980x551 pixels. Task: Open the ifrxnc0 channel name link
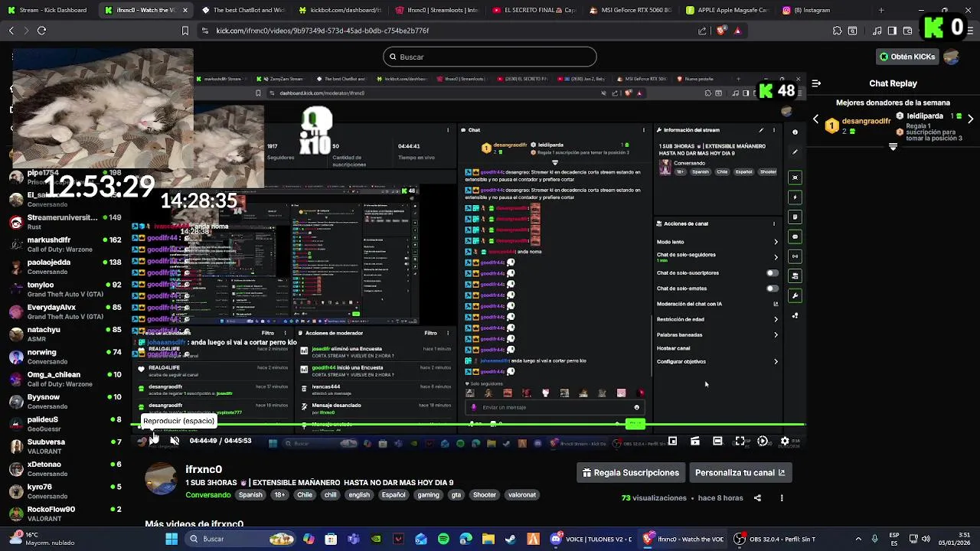pos(204,469)
